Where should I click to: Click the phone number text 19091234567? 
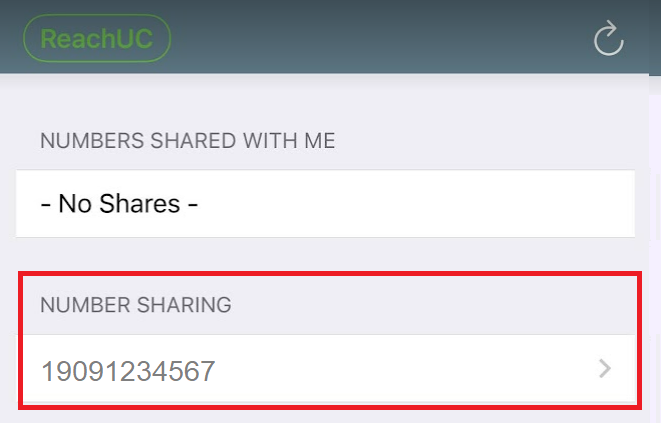click(x=128, y=371)
